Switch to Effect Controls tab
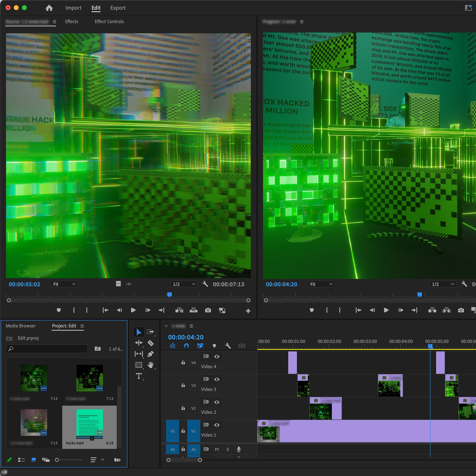Viewport: 476px width, 476px height. click(109, 22)
